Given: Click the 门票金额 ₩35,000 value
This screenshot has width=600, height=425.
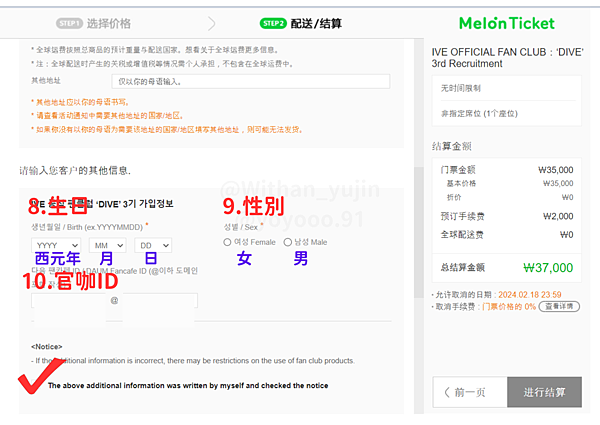Looking at the screenshot, I should click(556, 169).
